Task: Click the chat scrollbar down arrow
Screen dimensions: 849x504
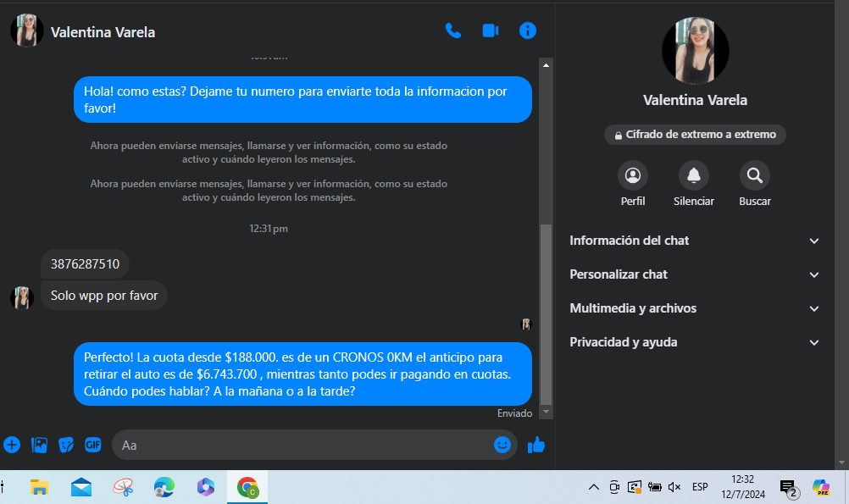Action: click(x=547, y=412)
